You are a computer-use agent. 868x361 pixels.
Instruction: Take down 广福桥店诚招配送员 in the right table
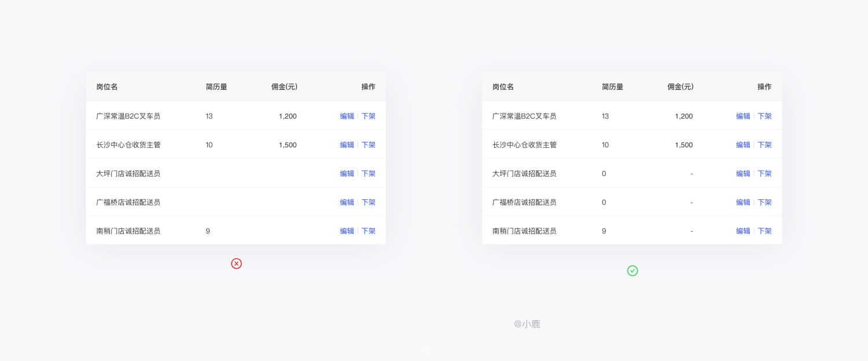pos(765,202)
